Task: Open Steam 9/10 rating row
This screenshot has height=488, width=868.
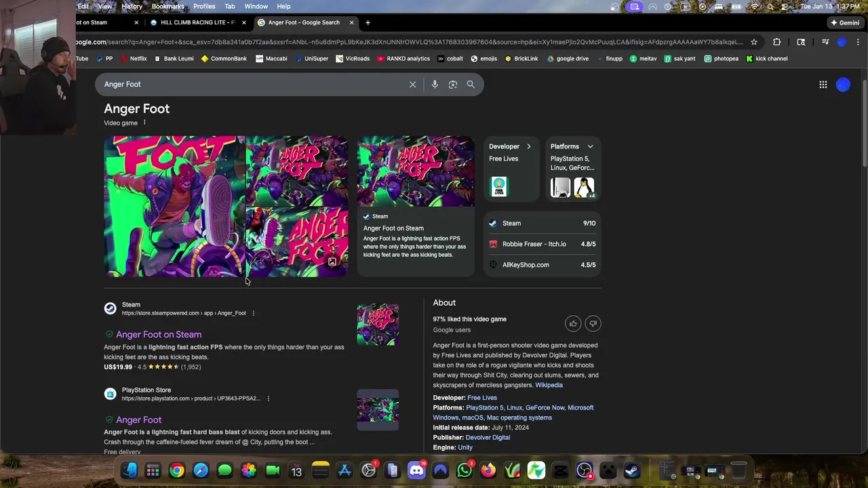Action: click(542, 223)
